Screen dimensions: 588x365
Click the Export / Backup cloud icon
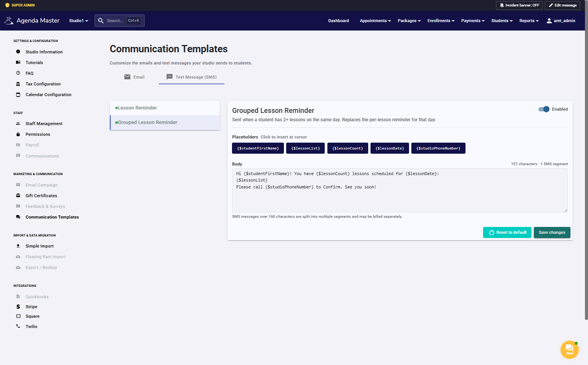pos(18,267)
